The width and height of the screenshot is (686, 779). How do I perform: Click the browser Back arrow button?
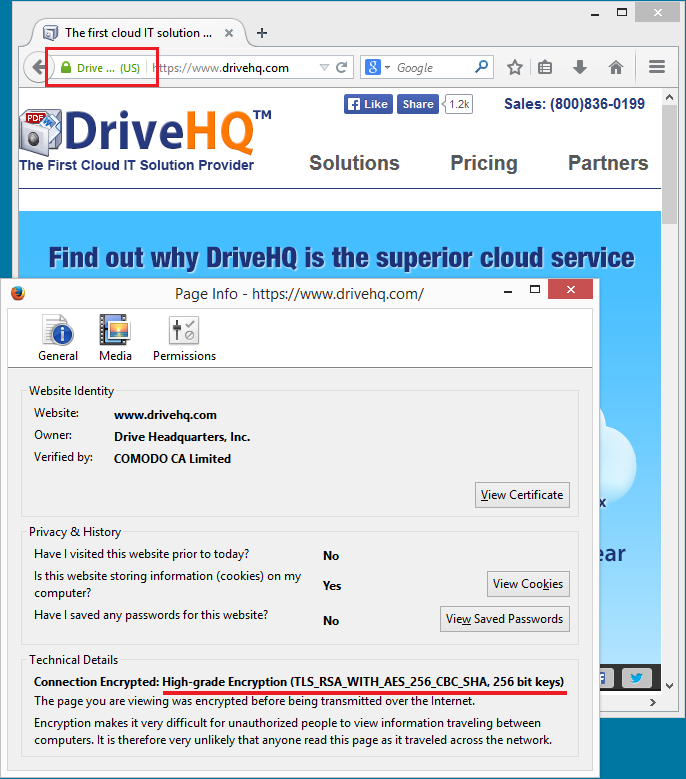click(x=38, y=67)
